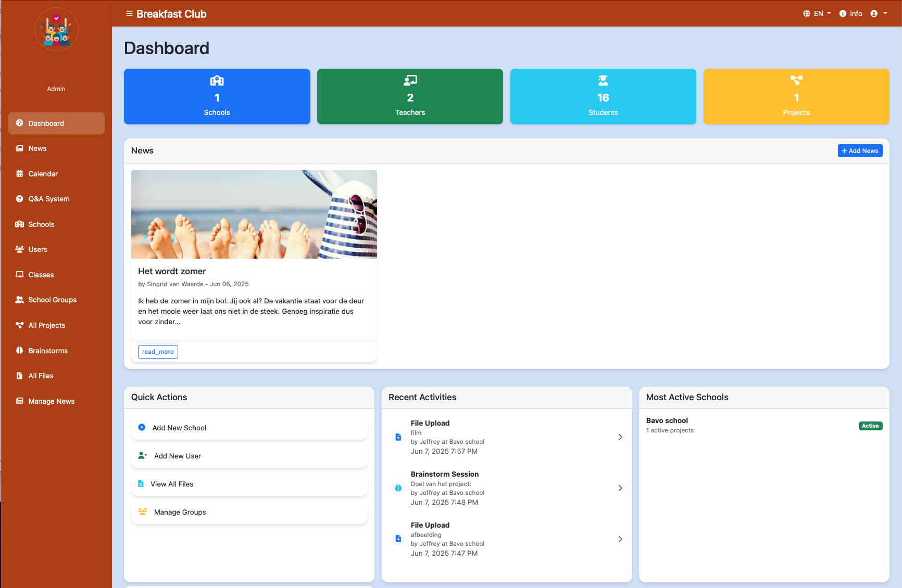The width and height of the screenshot is (902, 588).
Task: Select Brainstorms in the sidebar
Action: coord(48,351)
